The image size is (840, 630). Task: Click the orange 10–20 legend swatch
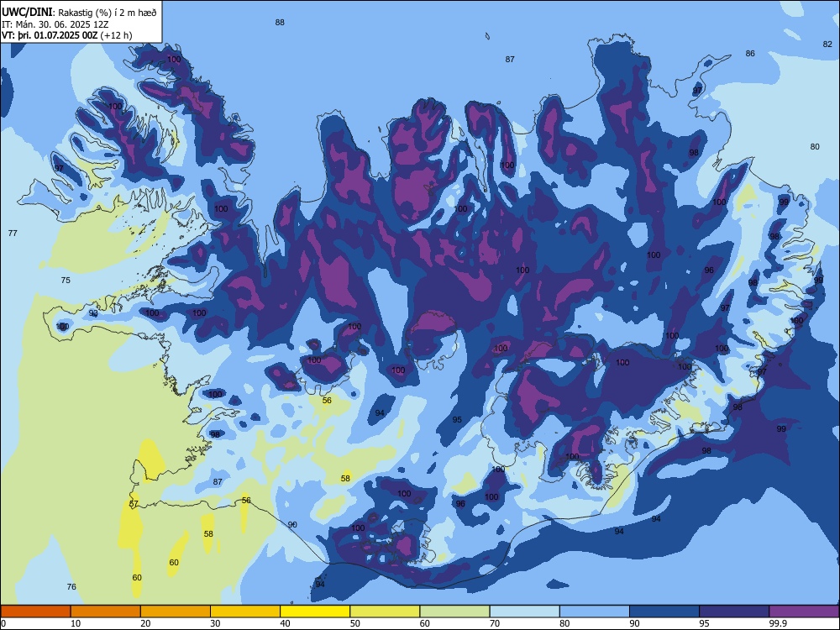(x=106, y=612)
